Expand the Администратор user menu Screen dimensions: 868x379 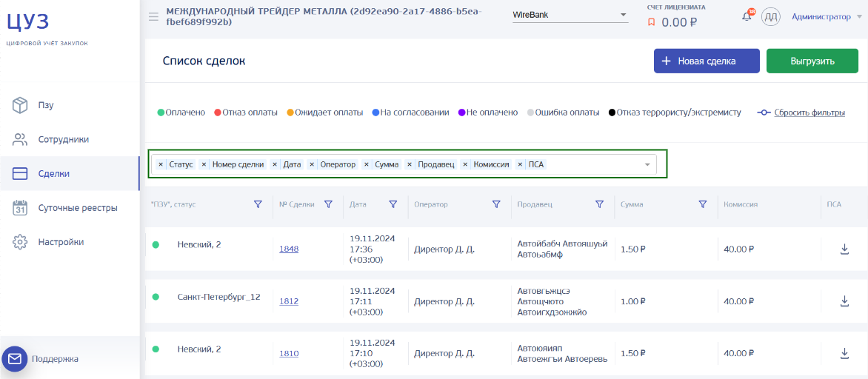(x=826, y=17)
